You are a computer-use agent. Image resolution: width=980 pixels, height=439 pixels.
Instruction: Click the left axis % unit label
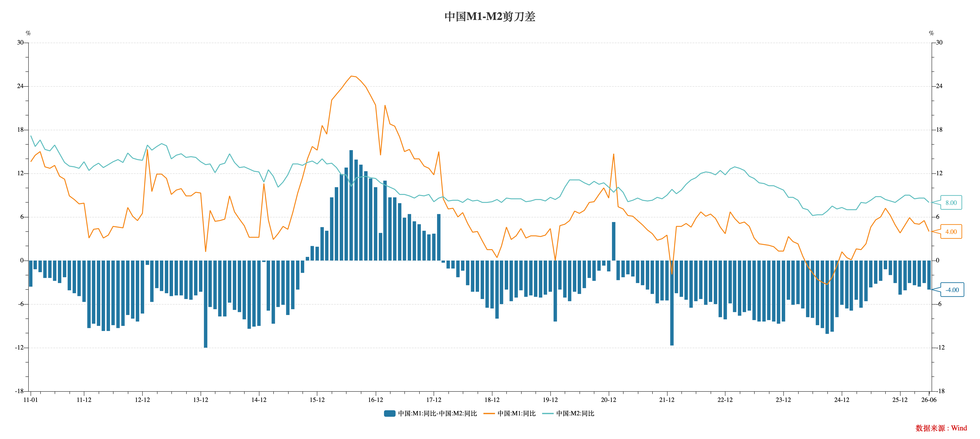(x=28, y=34)
